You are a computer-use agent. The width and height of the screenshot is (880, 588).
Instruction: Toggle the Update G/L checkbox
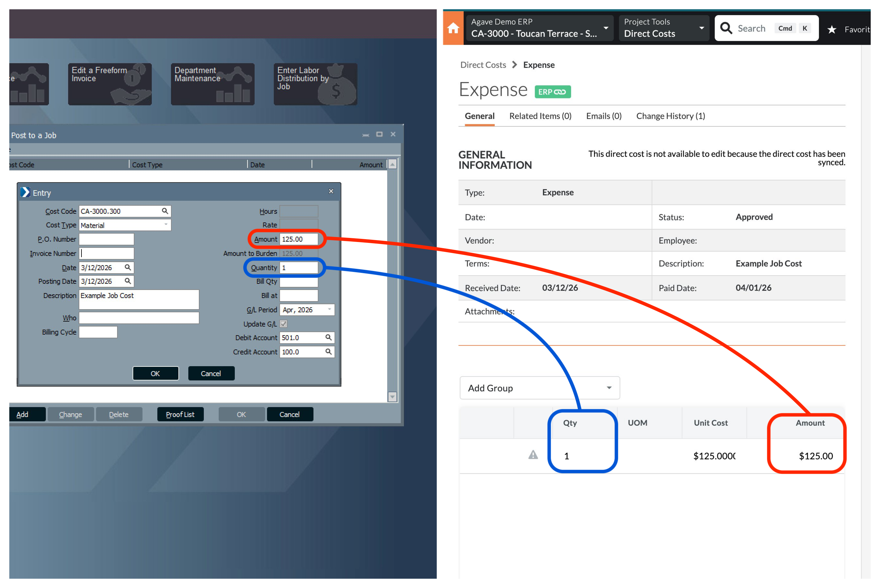pyautogui.click(x=283, y=324)
